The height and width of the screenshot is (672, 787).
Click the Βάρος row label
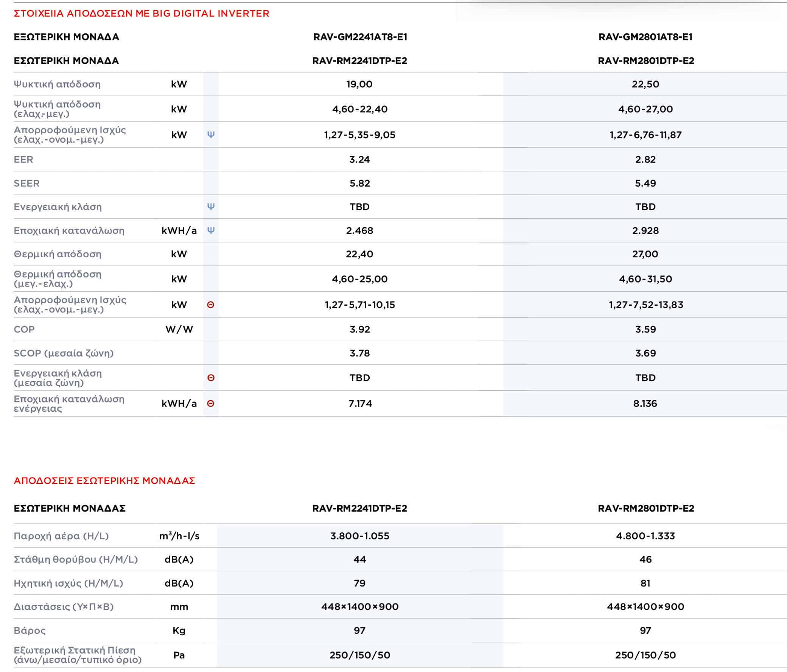(30, 631)
